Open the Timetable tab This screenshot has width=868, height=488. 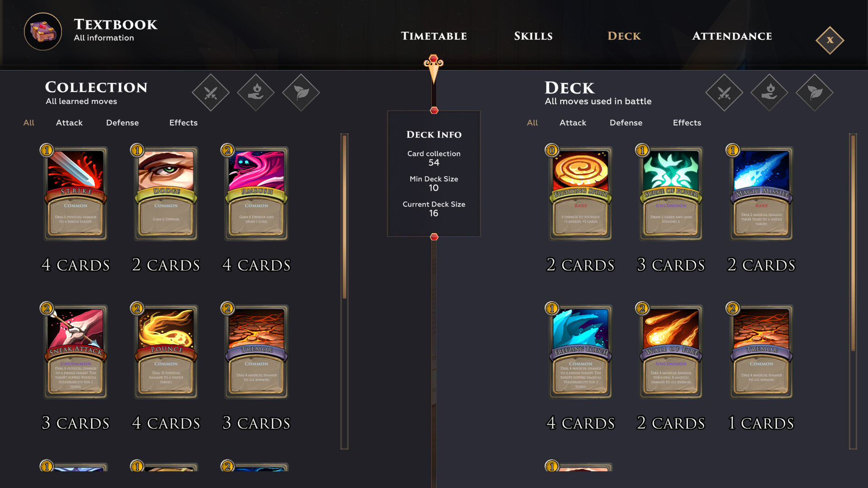434,36
